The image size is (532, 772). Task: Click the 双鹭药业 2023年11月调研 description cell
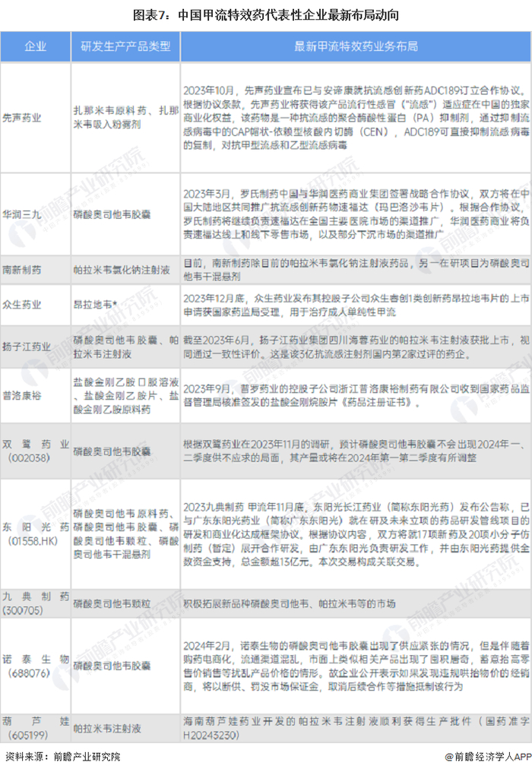pyautogui.click(x=356, y=451)
